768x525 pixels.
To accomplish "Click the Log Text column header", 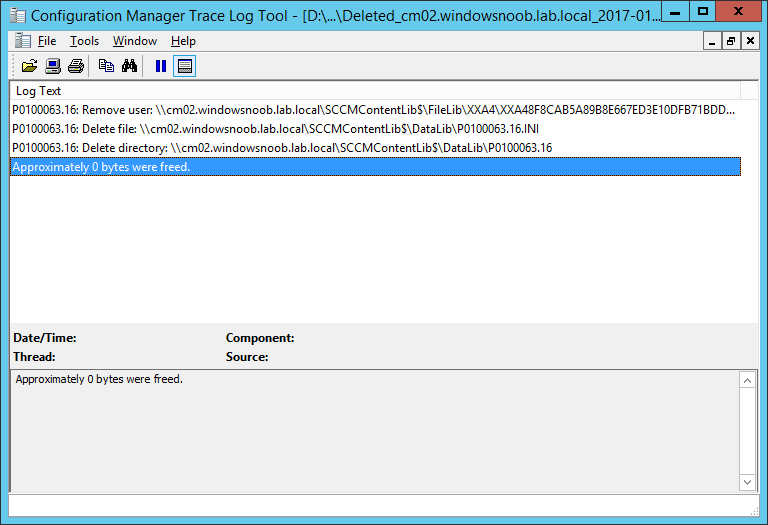I will [x=375, y=91].
